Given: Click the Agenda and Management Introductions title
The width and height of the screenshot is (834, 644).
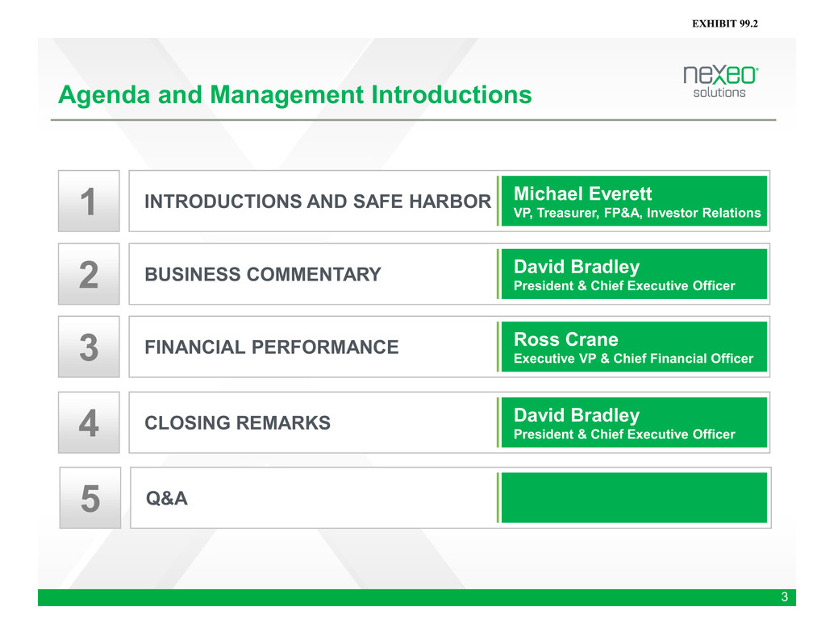Looking at the screenshot, I should click(x=295, y=96).
